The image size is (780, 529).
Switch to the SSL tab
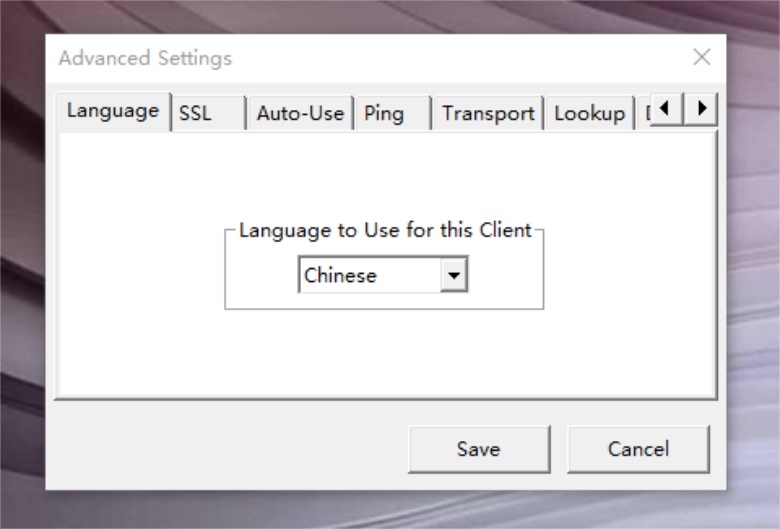(x=208, y=113)
